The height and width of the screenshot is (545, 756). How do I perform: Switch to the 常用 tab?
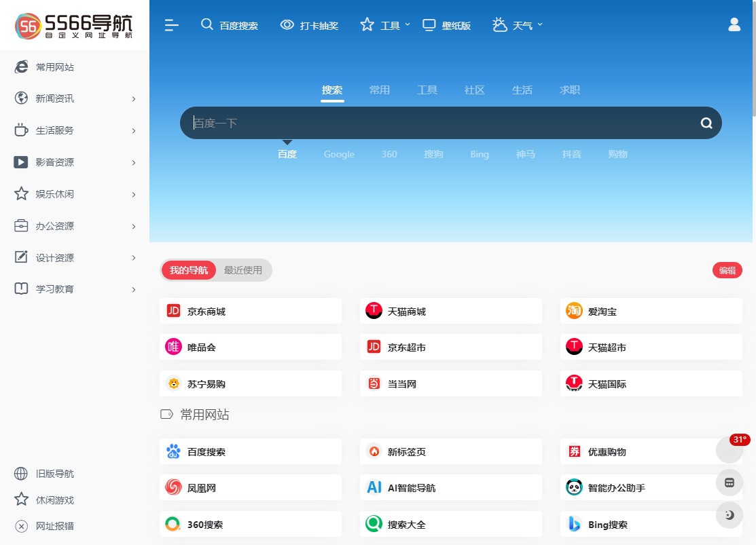point(380,90)
